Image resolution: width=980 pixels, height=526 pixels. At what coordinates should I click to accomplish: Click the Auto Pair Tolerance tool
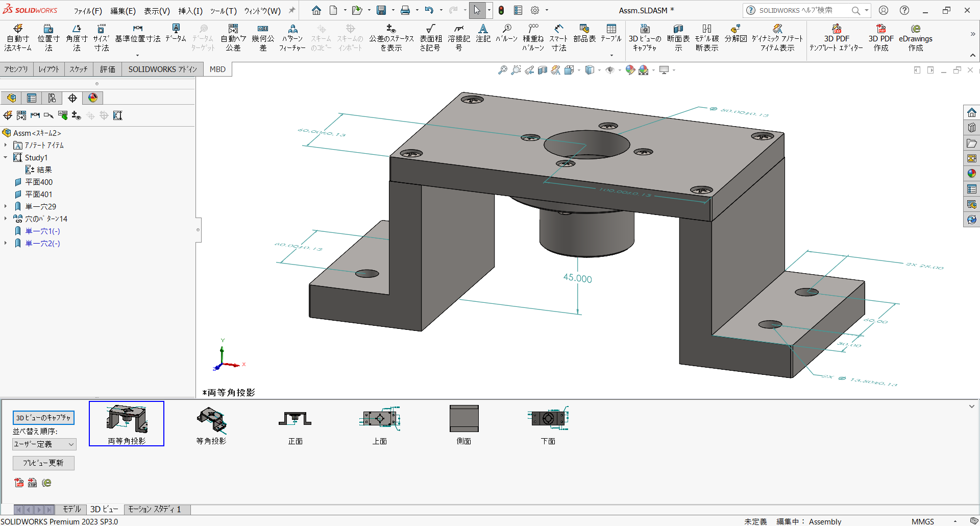(233, 38)
